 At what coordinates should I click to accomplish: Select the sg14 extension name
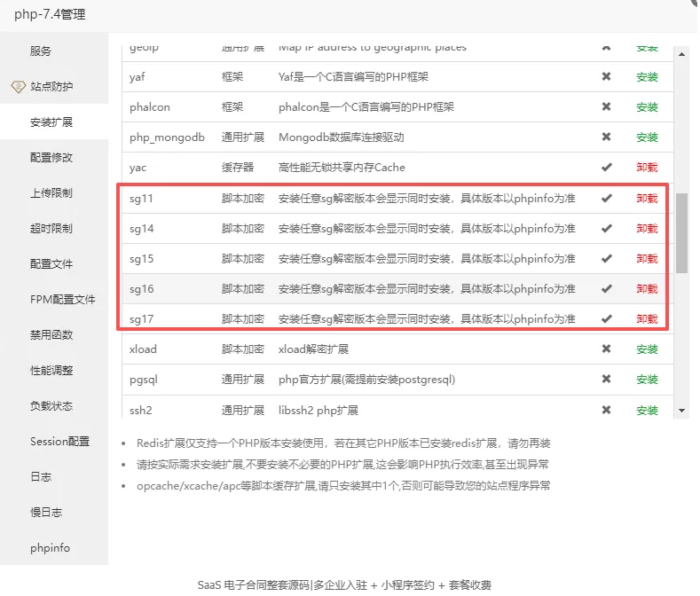pyautogui.click(x=142, y=229)
